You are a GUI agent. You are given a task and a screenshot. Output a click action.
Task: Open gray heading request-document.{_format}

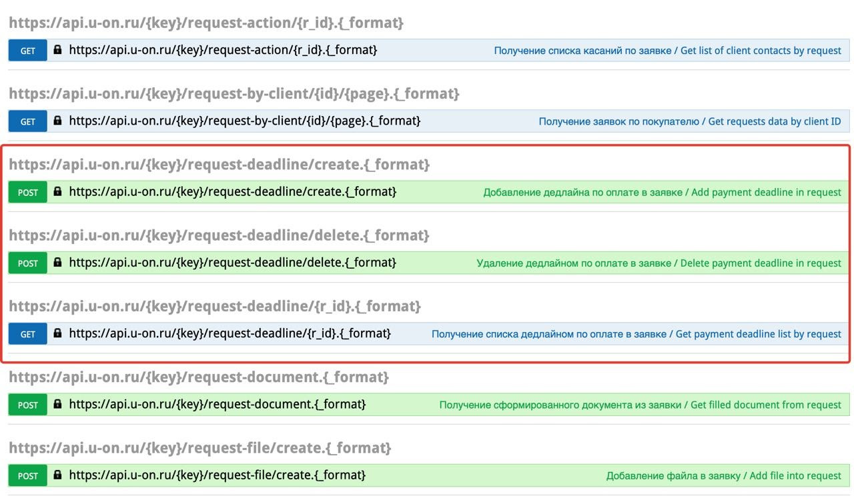[199, 377]
